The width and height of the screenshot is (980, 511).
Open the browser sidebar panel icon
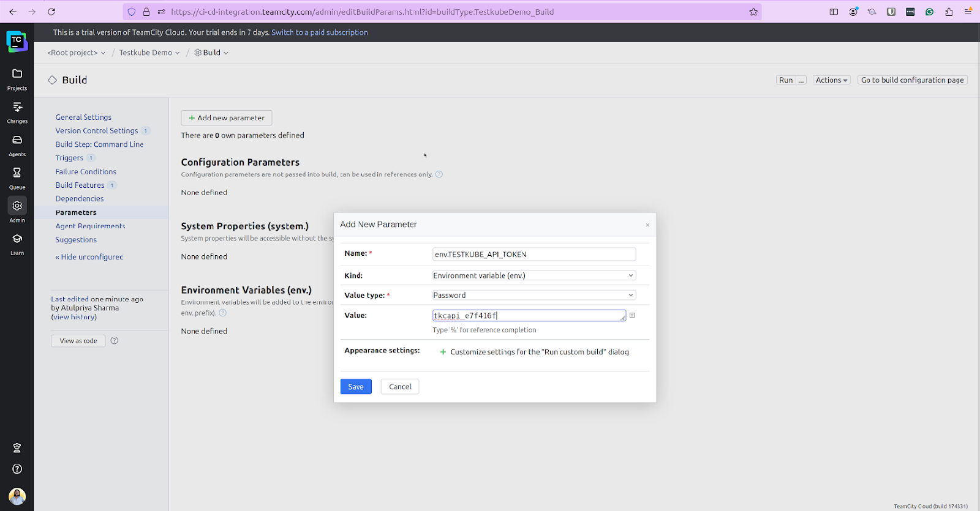click(x=834, y=12)
